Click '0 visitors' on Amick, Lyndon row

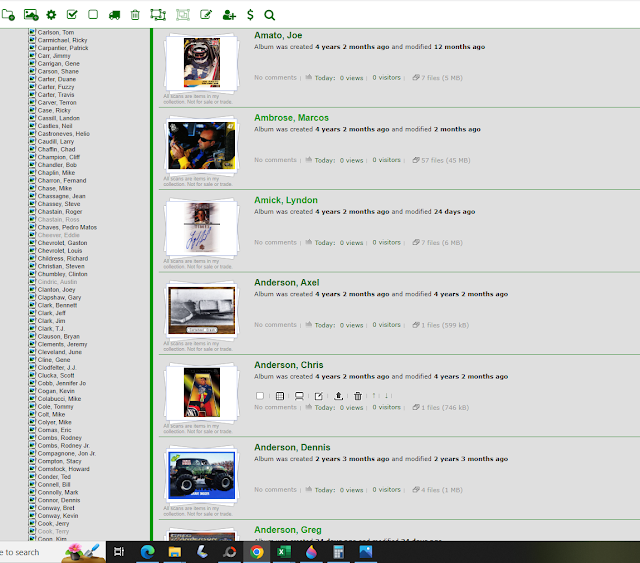[x=387, y=243]
